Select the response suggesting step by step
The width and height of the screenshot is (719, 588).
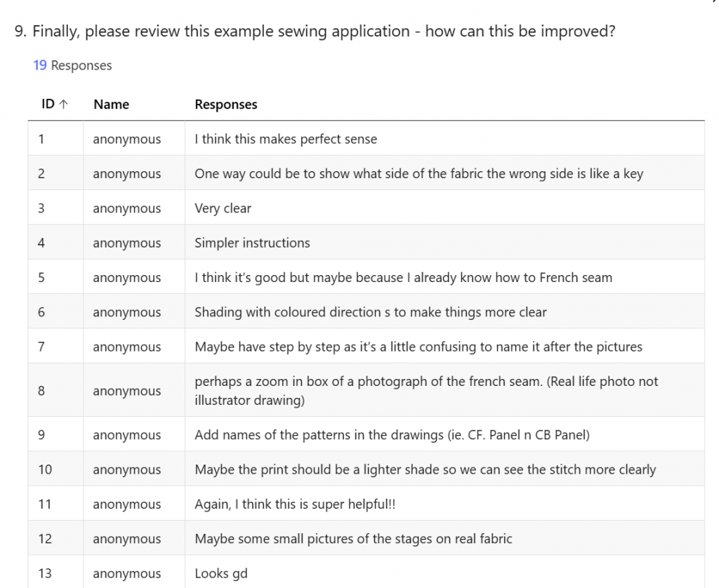[x=418, y=347]
